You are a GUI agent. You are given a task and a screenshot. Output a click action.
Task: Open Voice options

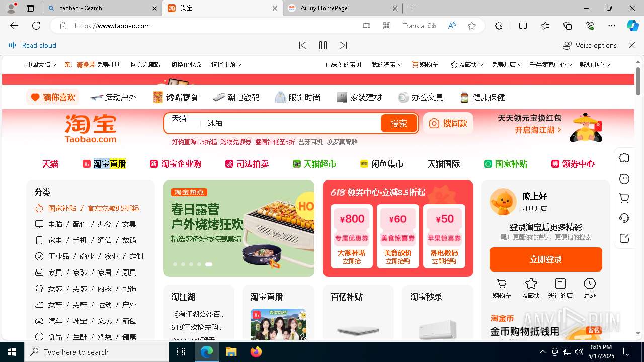coord(590,45)
